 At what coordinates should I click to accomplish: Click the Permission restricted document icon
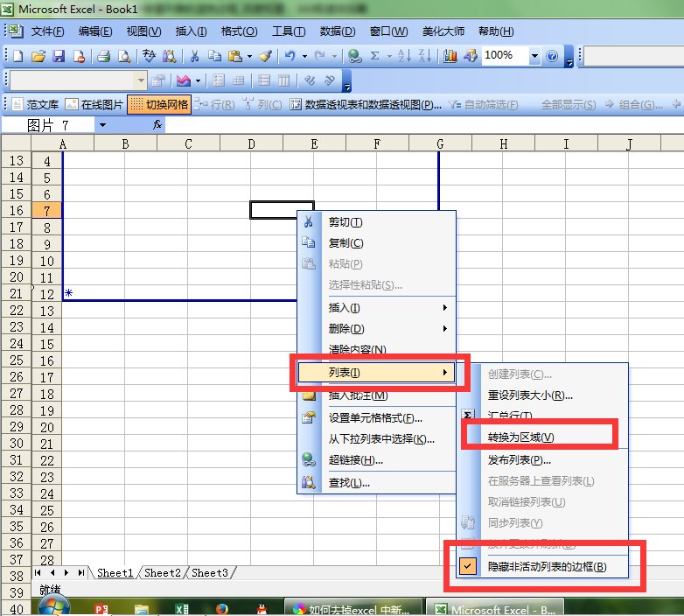click(x=79, y=56)
